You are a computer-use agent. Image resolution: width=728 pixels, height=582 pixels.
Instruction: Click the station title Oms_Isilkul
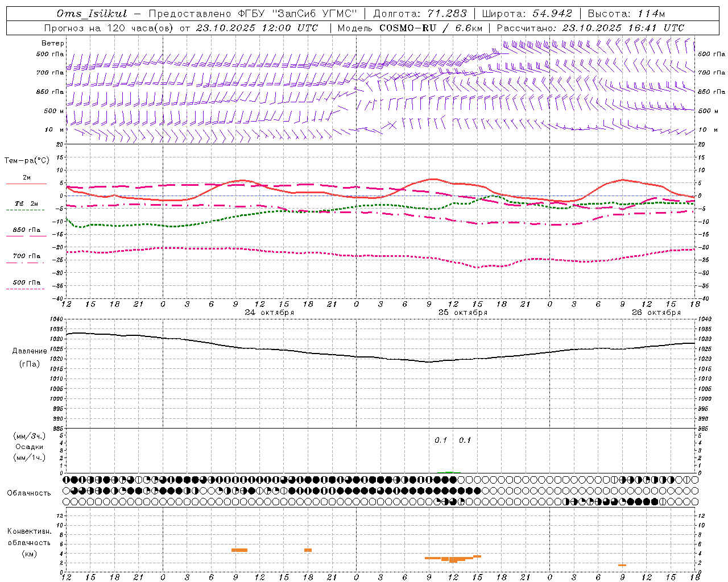tap(92, 14)
